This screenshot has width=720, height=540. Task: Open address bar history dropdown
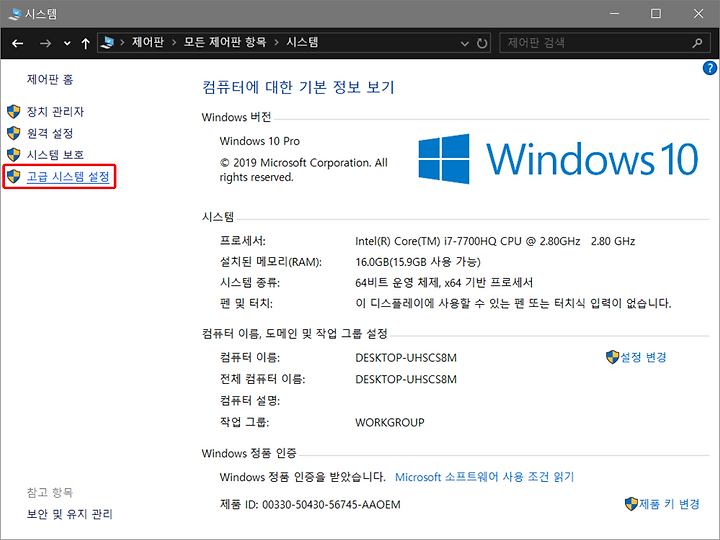pyautogui.click(x=465, y=44)
